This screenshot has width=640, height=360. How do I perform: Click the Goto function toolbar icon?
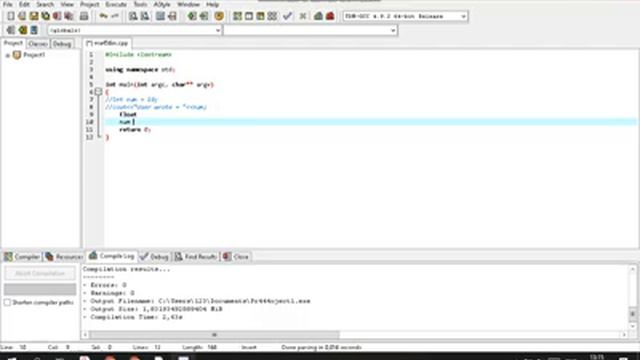(x=160, y=16)
